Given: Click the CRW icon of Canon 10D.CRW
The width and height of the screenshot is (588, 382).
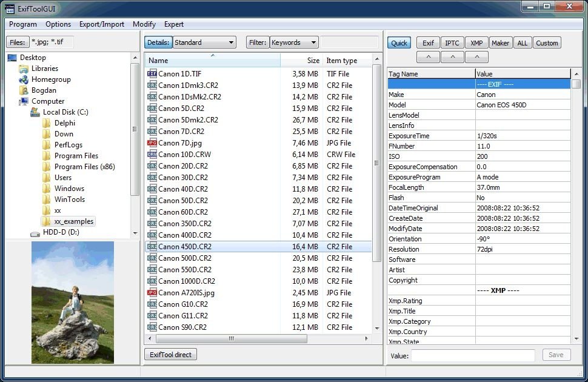Looking at the screenshot, I should point(152,154).
